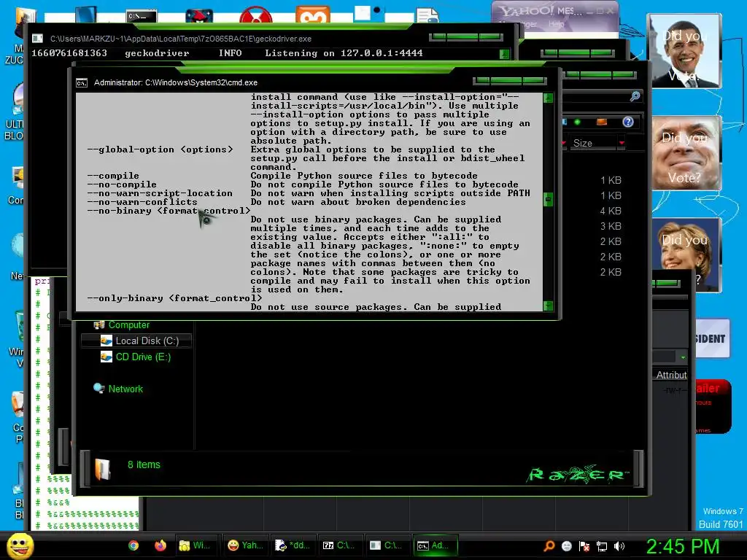This screenshot has width=747, height=560.
Task: Click the cmd.exe window title icon
Action: (82, 83)
